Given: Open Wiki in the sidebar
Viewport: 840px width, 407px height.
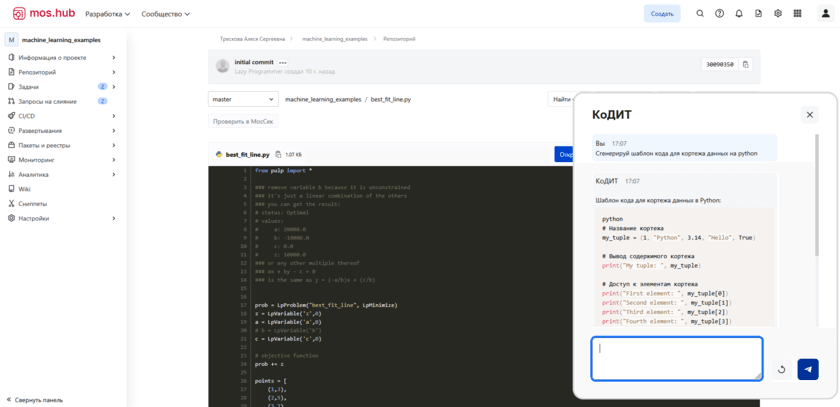Looking at the screenshot, I should coord(24,189).
